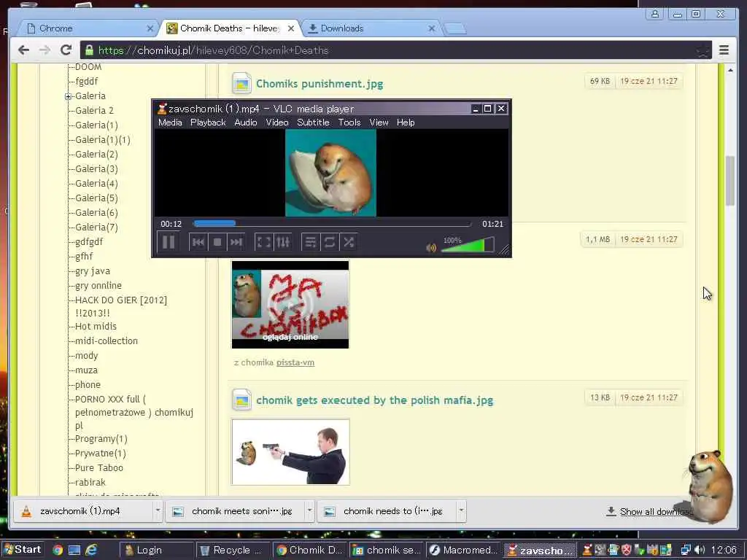Screen dimensions: 747x560
Task: Open the VLC View menu
Action: 379,122
